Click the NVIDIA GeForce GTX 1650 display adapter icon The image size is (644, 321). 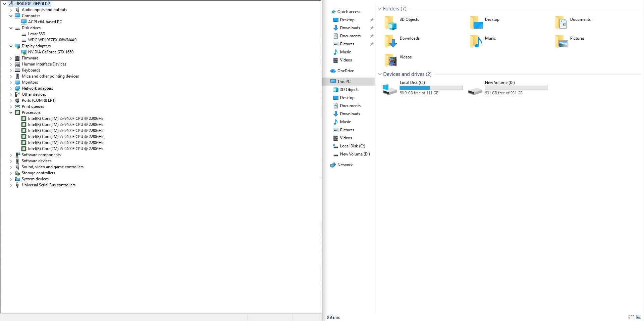(24, 52)
